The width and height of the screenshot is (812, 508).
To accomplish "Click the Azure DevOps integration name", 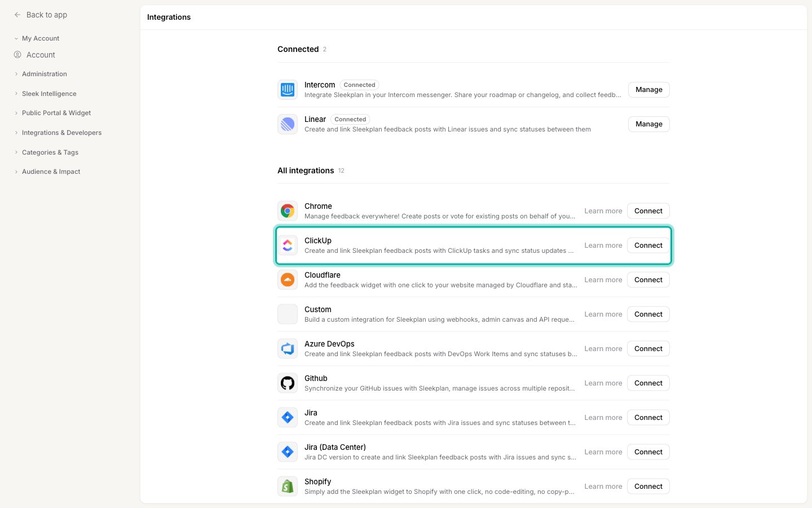I will coord(329,344).
